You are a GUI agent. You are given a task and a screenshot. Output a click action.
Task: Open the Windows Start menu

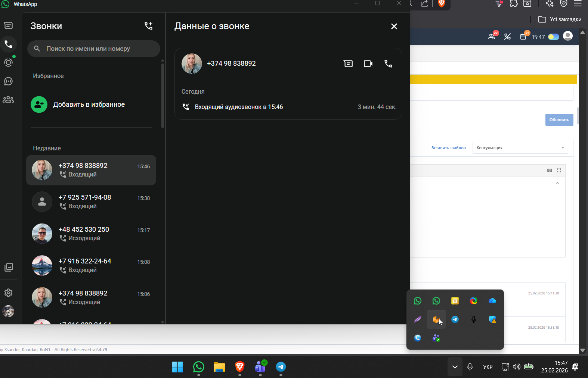coord(177,367)
